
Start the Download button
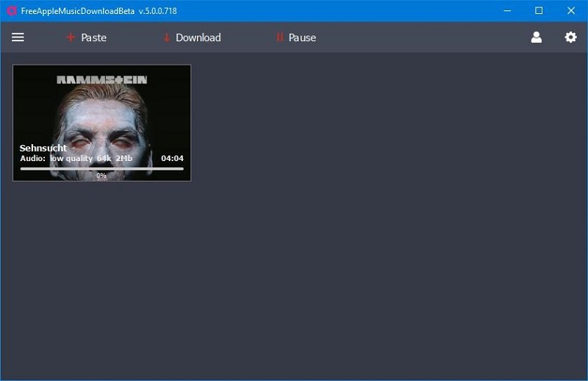192,38
